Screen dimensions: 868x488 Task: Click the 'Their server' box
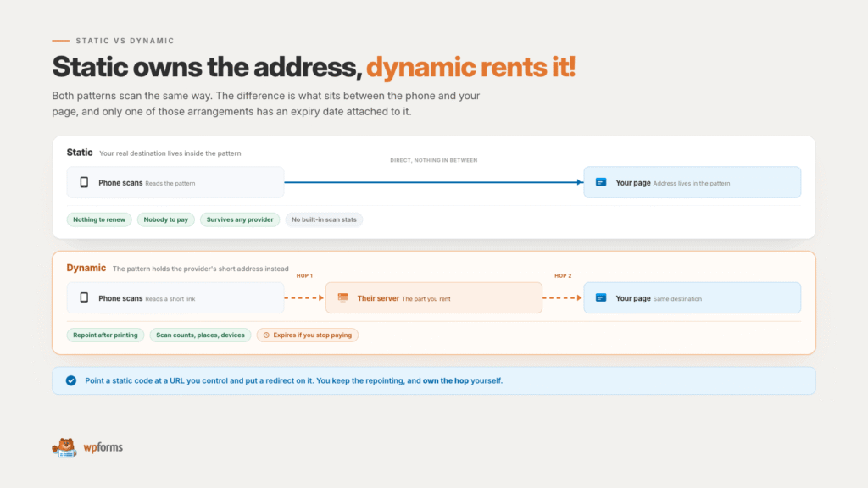[x=433, y=297]
